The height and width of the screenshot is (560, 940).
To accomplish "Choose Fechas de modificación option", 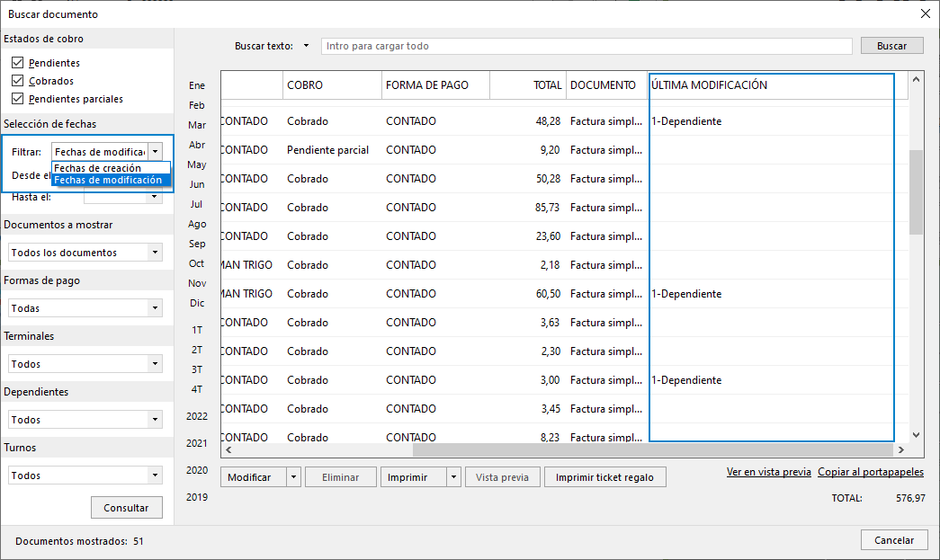I will pos(111,180).
